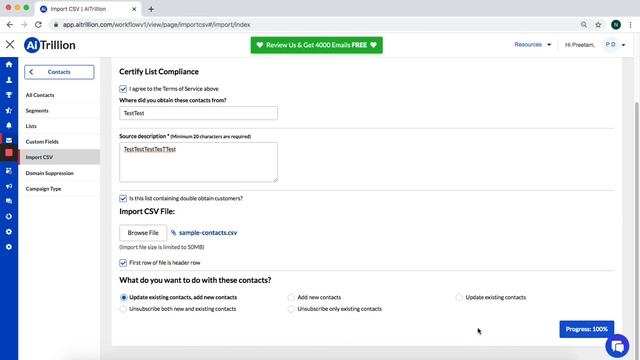Click the 'Certify List Compliance' heading
This screenshot has width=640, height=360.
(x=159, y=72)
